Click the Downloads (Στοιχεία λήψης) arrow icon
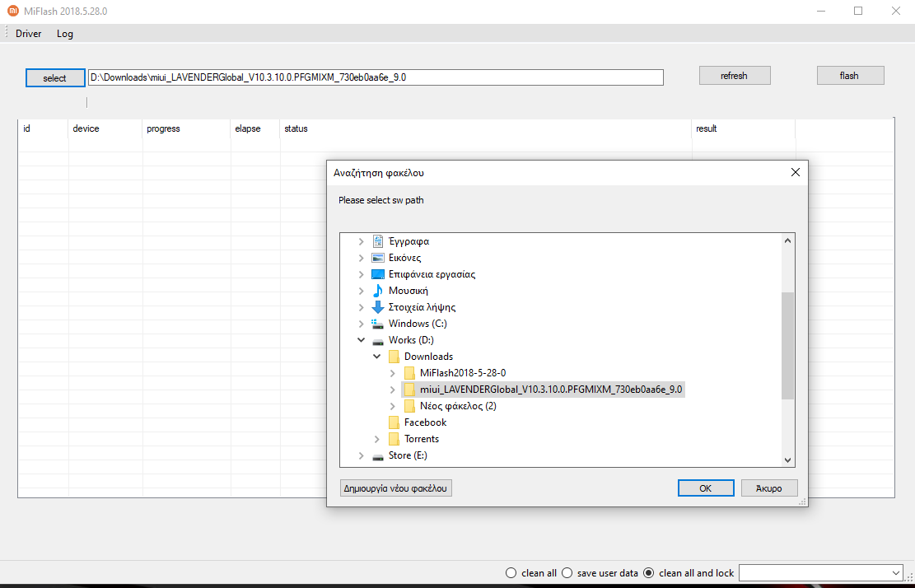The image size is (915, 588). (378, 307)
